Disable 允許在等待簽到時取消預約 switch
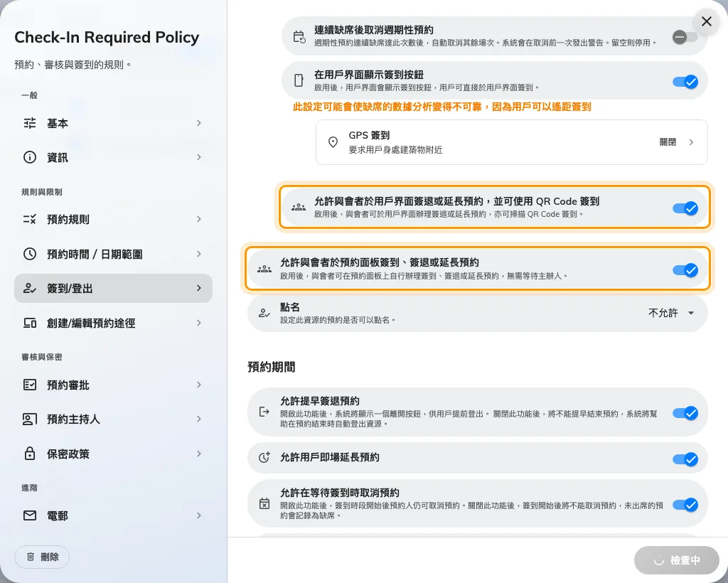728x583 pixels. (x=685, y=505)
